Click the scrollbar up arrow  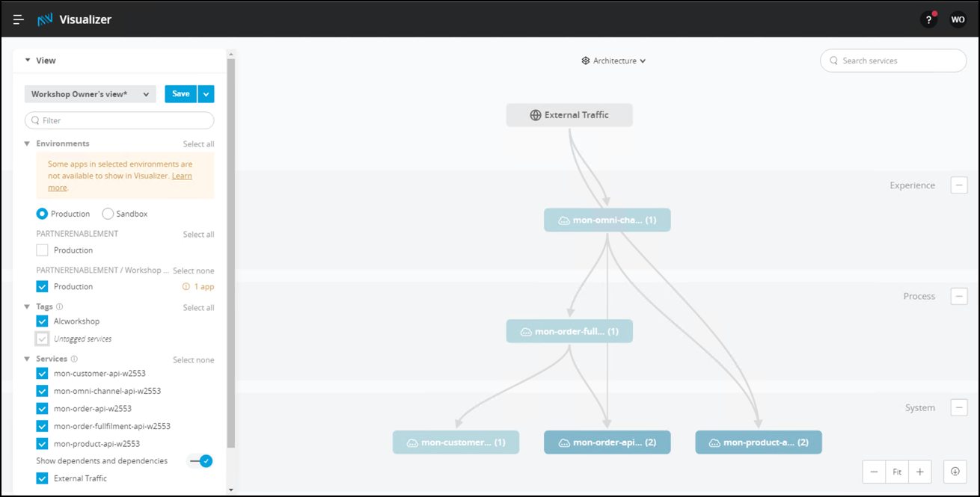[231, 55]
